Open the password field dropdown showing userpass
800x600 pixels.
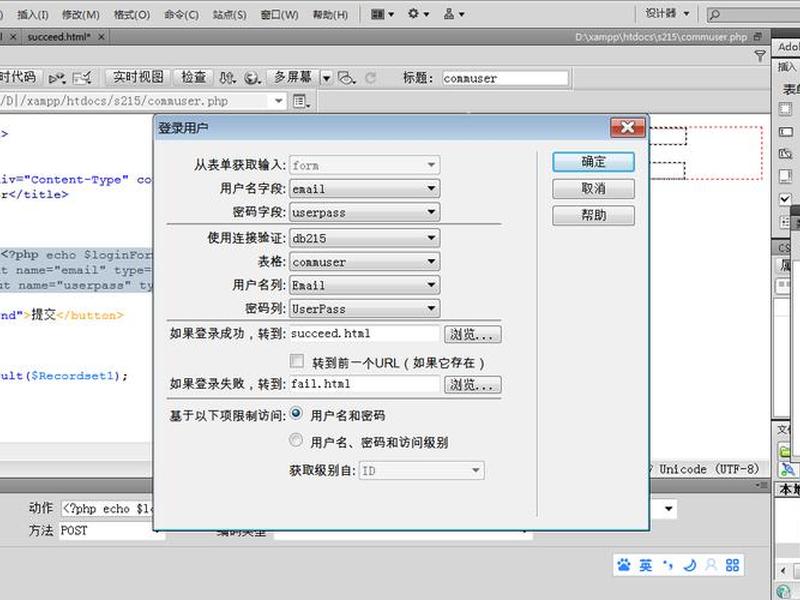(364, 212)
